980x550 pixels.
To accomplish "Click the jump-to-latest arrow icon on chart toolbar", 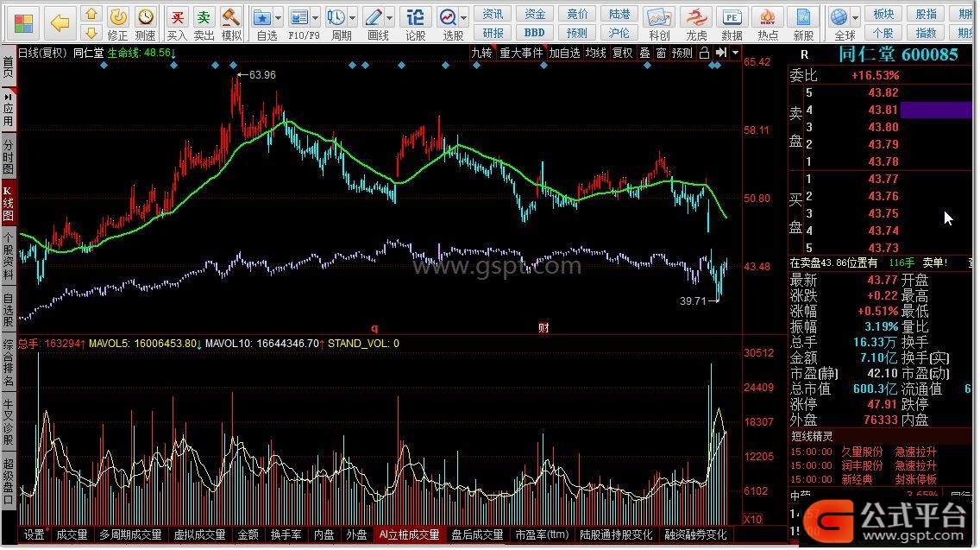I will pyautogui.click(x=721, y=54).
